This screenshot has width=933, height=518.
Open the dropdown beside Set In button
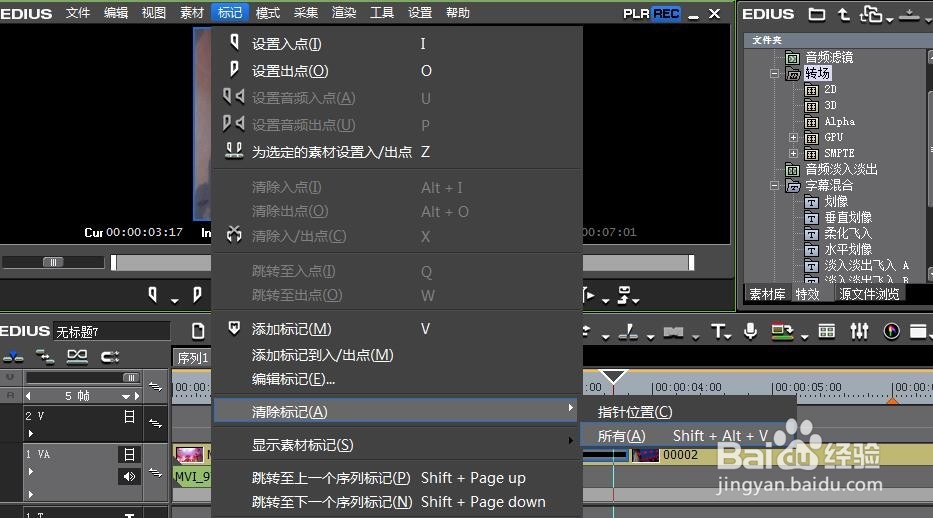click(174, 300)
